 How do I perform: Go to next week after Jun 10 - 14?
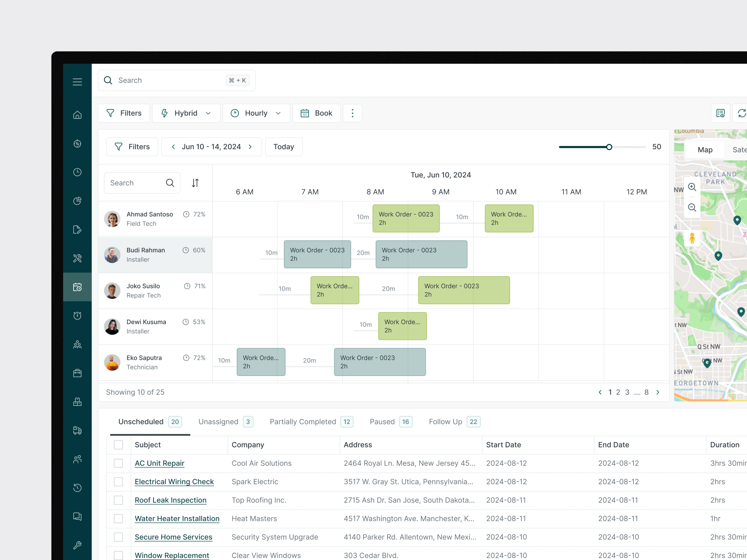[250, 147]
